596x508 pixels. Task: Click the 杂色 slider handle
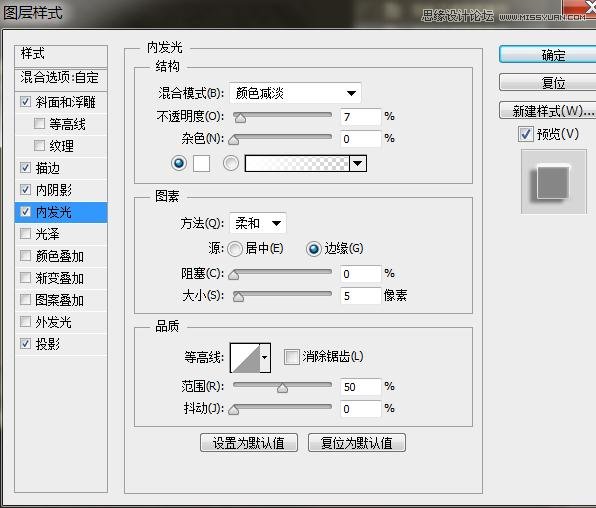[x=233, y=140]
